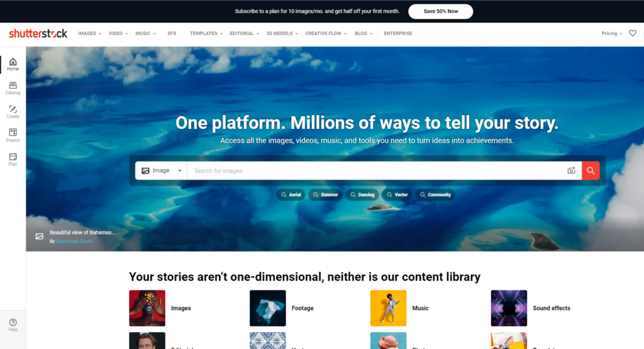Screen dimensions: 644x349
Task: Open the Images navigation menu
Action: point(89,34)
